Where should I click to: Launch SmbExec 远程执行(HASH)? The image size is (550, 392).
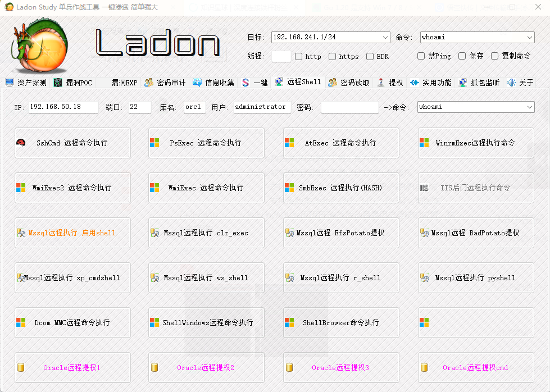click(x=341, y=188)
